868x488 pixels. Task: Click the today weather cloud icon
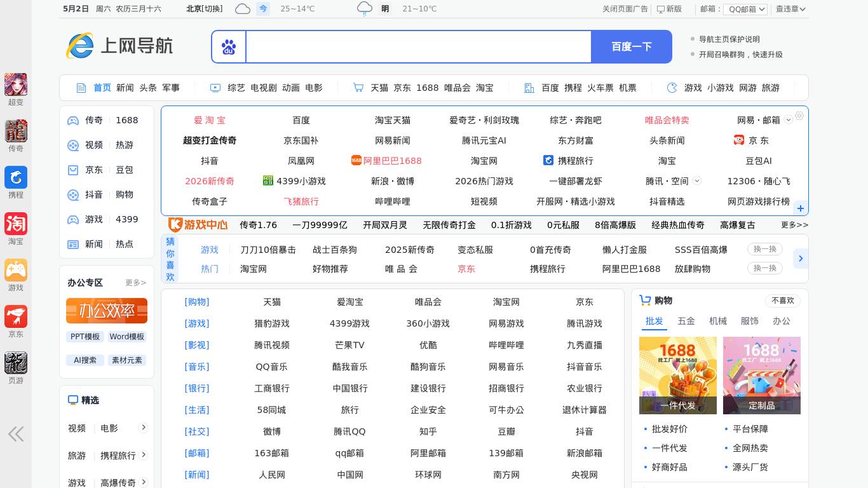click(242, 9)
